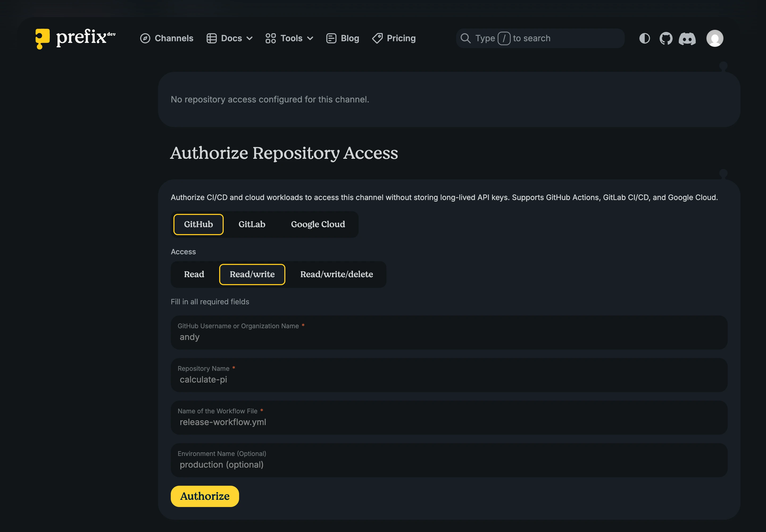
Task: Select Read/write/delete access level
Action: (337, 274)
